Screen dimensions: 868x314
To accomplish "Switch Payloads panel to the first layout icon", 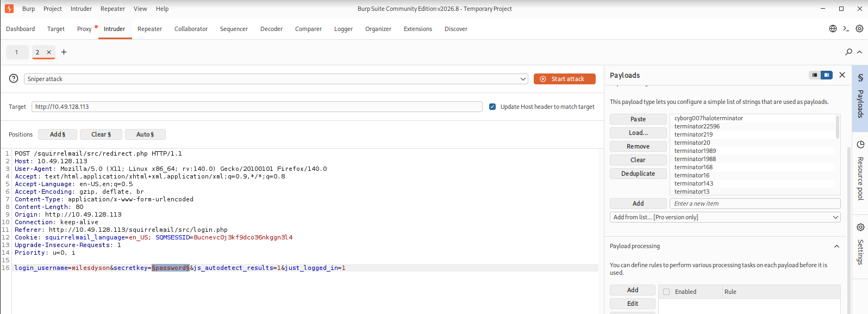I will point(814,75).
